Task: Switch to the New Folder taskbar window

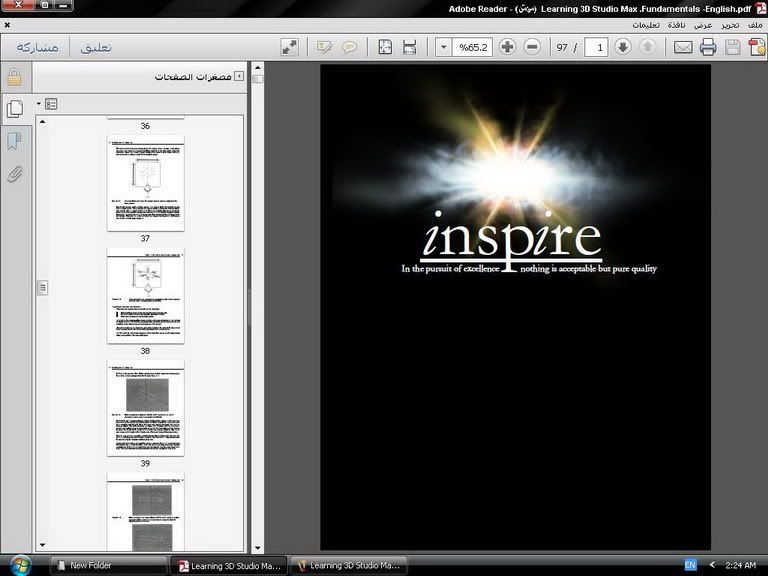Action: 109,565
